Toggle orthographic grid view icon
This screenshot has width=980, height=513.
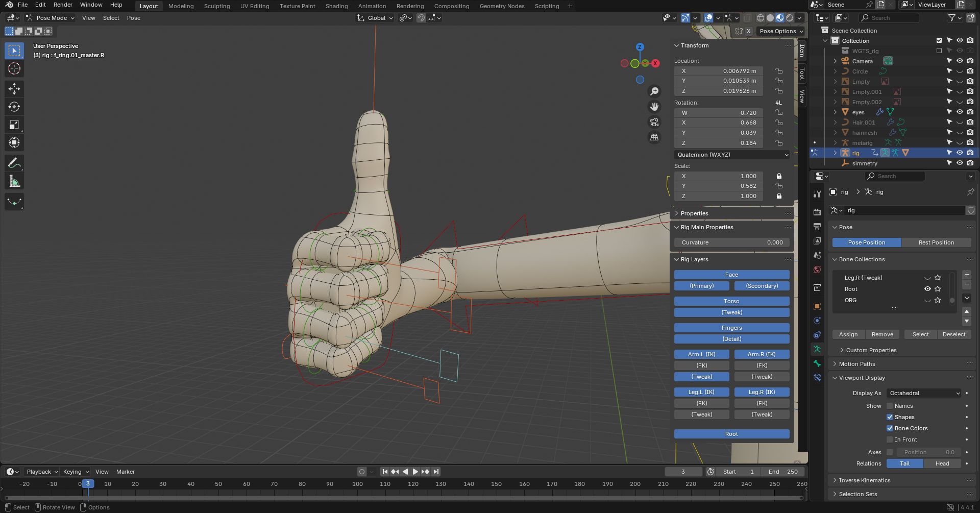pos(654,137)
